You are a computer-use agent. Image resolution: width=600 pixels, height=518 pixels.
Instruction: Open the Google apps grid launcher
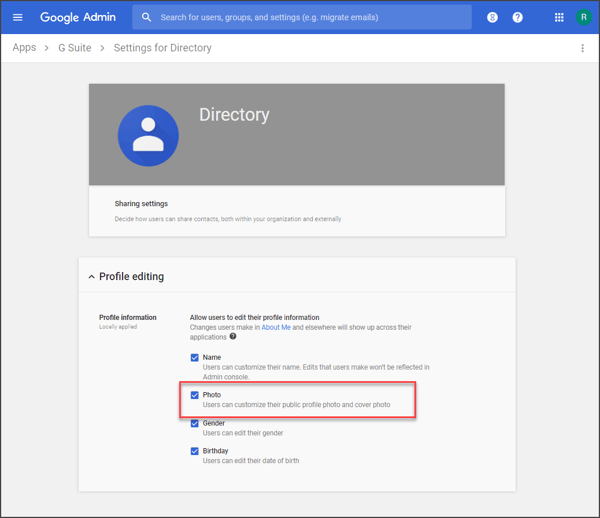[559, 17]
